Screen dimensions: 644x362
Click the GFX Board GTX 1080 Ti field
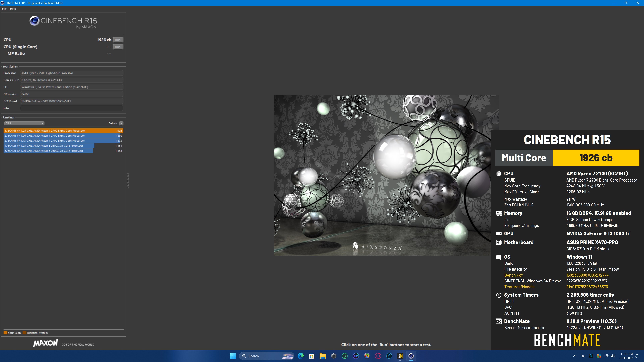72,101
